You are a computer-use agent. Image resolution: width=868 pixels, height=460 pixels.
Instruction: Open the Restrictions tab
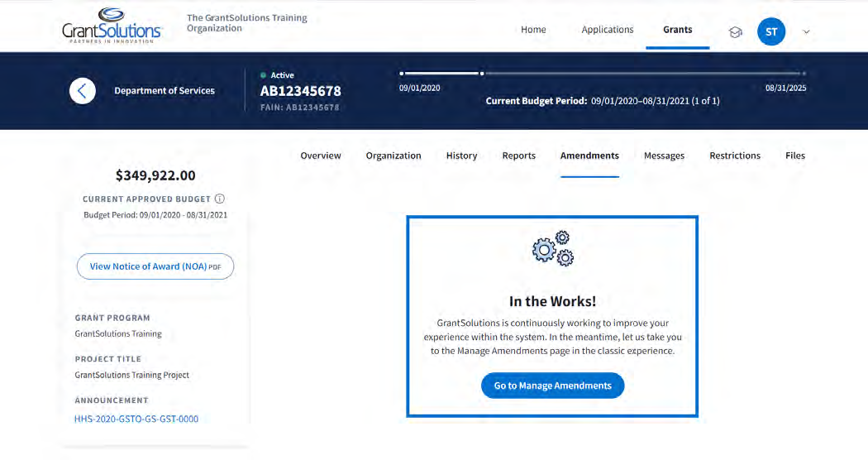(x=734, y=156)
